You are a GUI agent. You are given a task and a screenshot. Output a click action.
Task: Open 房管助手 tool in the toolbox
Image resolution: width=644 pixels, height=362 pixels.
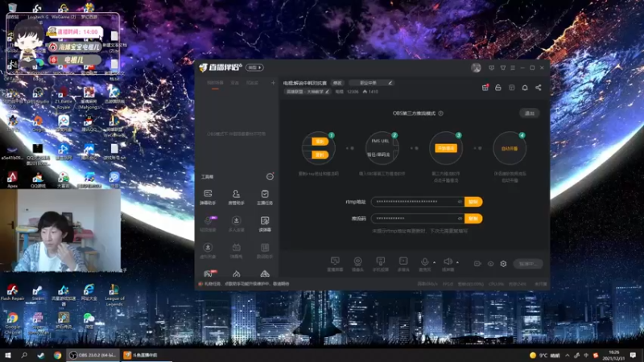[236, 196]
